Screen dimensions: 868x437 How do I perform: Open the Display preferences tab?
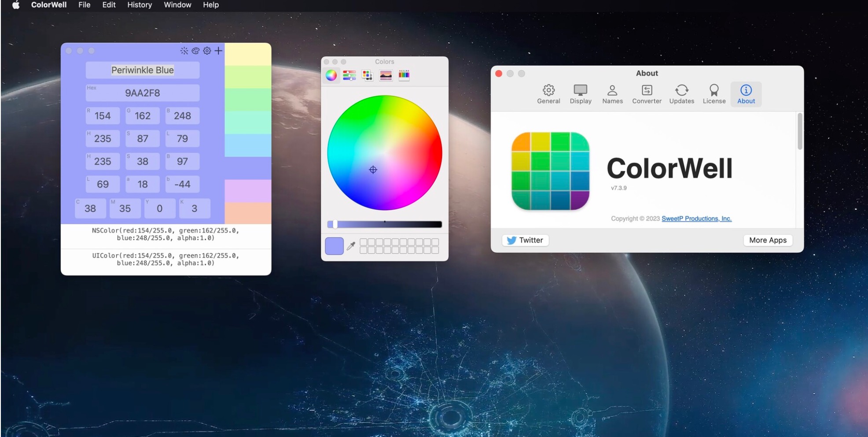pyautogui.click(x=581, y=94)
